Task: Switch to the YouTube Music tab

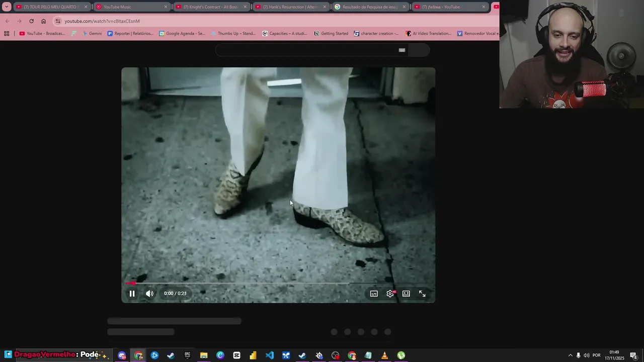Action: coord(131,7)
